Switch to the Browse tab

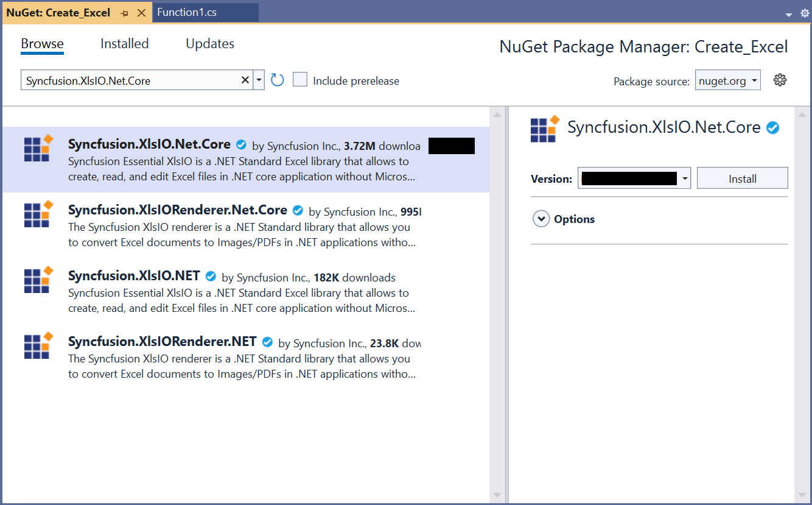tap(42, 44)
